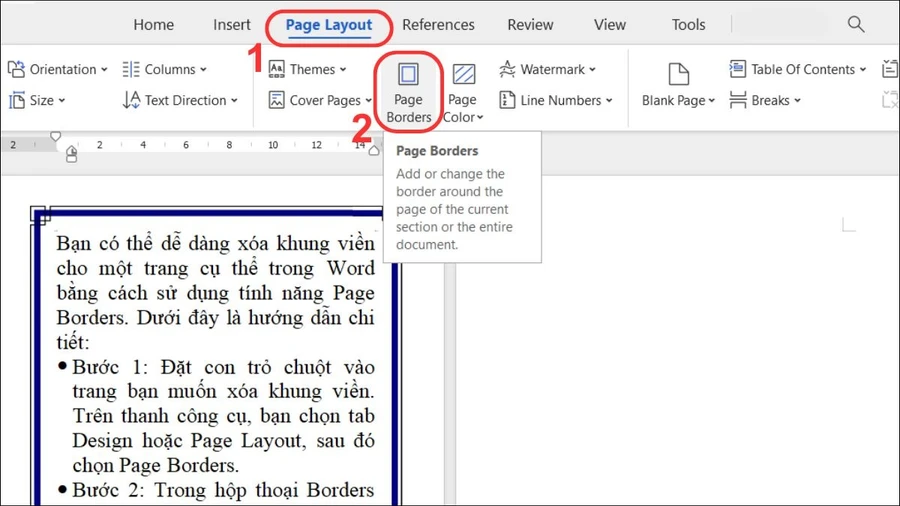
Task: Open the Home ribbon tab
Action: tap(153, 25)
